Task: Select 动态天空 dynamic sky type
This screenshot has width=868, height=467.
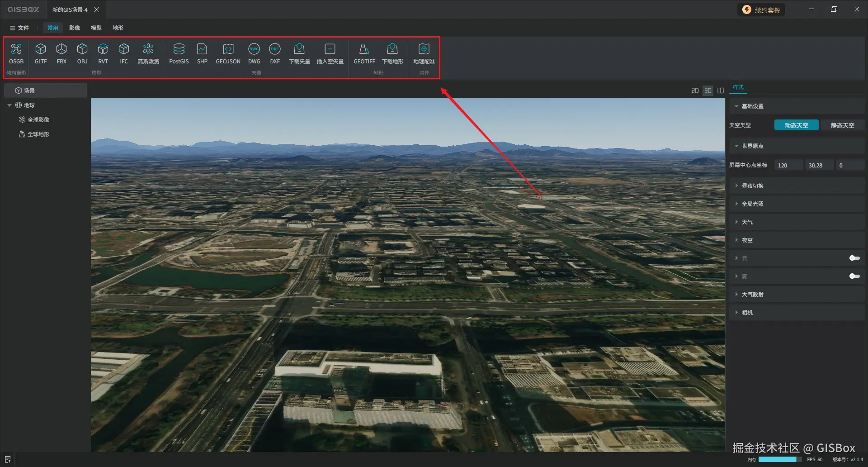Action: point(797,125)
